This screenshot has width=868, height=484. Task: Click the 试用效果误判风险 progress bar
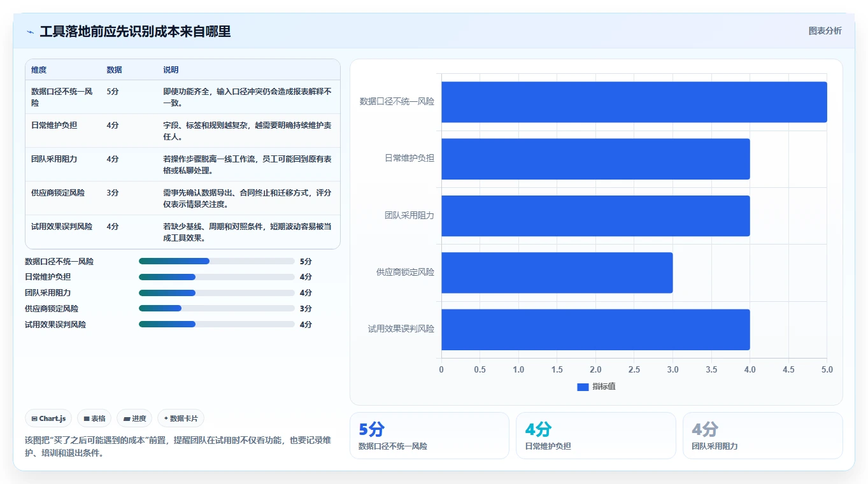tap(217, 325)
